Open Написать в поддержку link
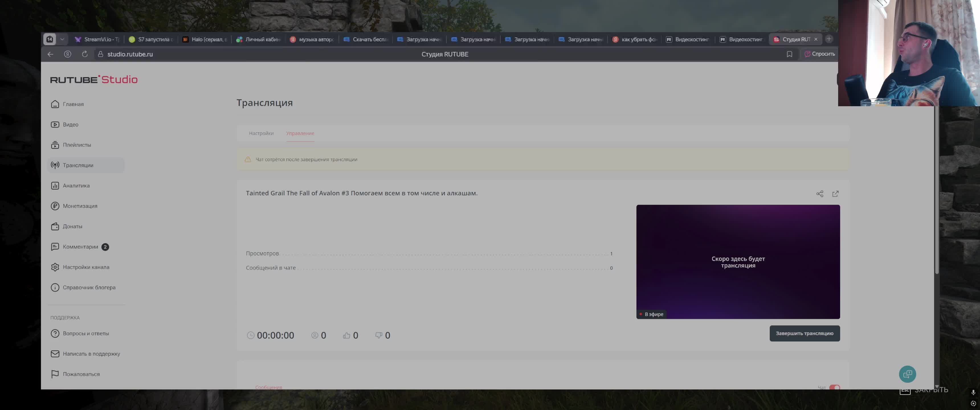The image size is (980, 410). point(91,354)
